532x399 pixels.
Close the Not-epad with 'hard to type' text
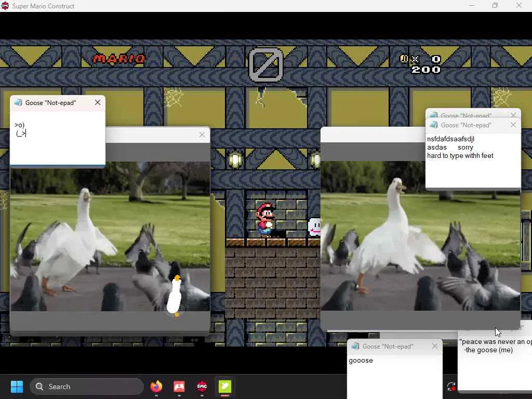pos(513,125)
